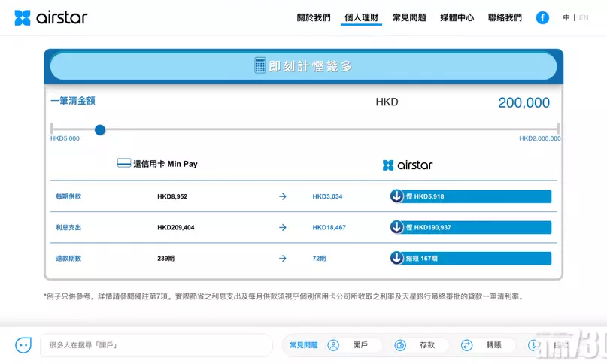Click the 還款期數 row label
607x364 pixels.
point(68,258)
